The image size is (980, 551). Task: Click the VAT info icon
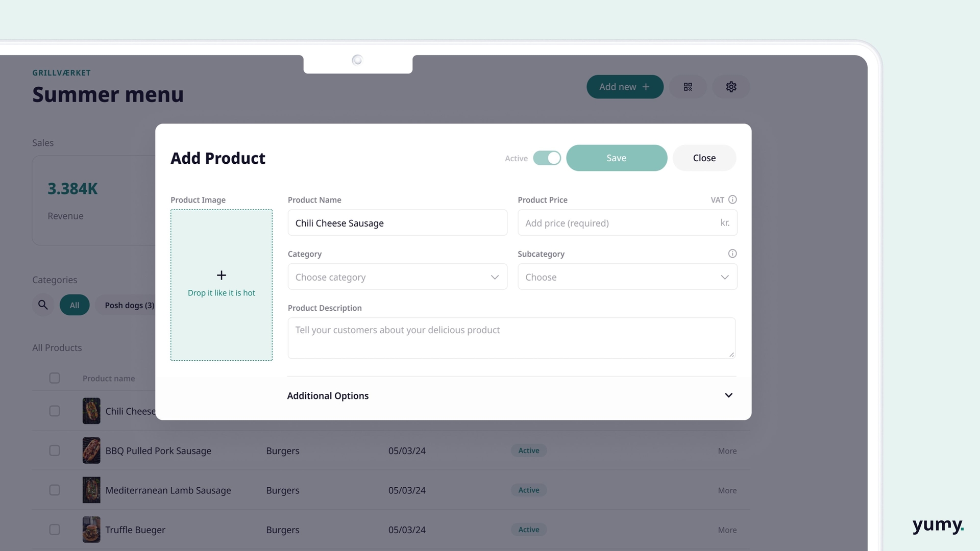(732, 199)
